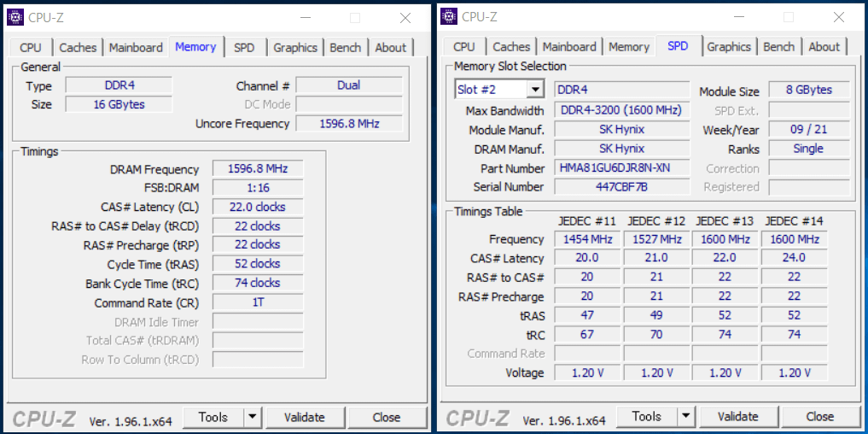868x434 pixels.
Task: Click Close button in right window
Action: (820, 416)
